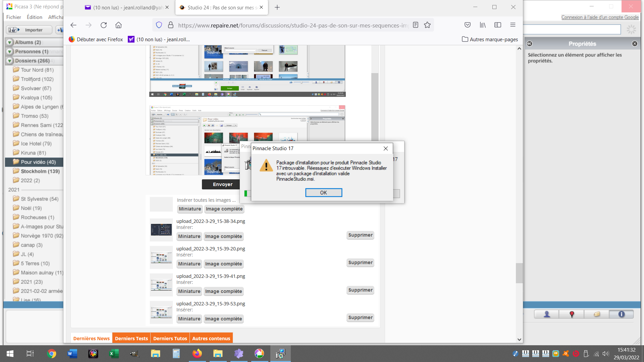Launch Chrome from the taskbar
Viewport: 644px width, 362px height.
[x=52, y=354]
